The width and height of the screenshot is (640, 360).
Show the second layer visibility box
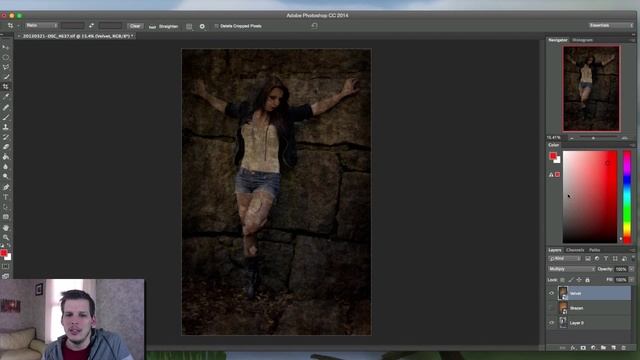pyautogui.click(x=551, y=308)
